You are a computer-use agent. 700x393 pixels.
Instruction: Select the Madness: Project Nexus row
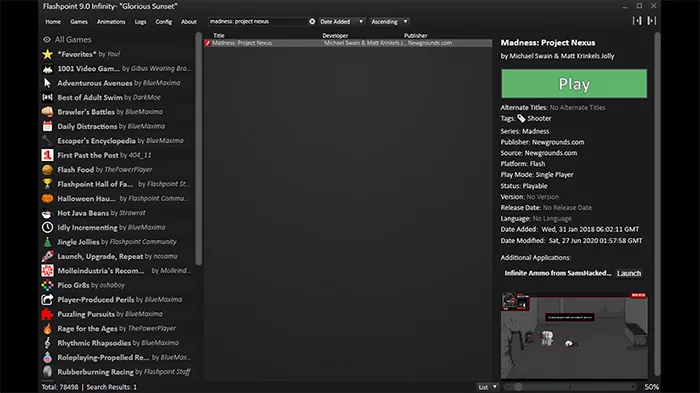click(x=348, y=43)
